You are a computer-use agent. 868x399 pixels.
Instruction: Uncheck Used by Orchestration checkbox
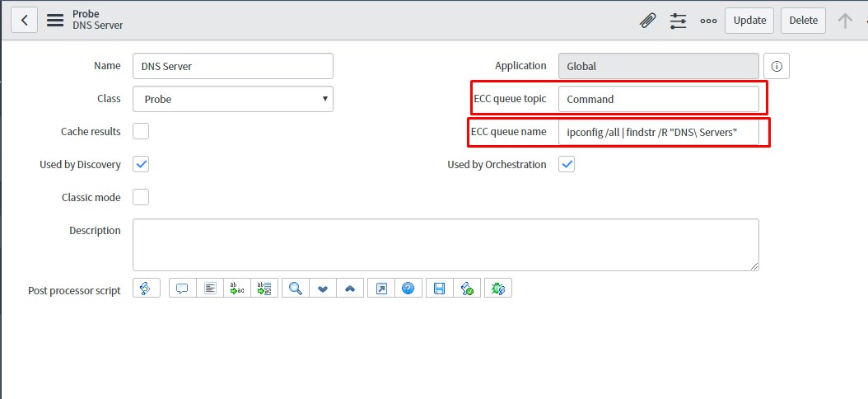(567, 164)
